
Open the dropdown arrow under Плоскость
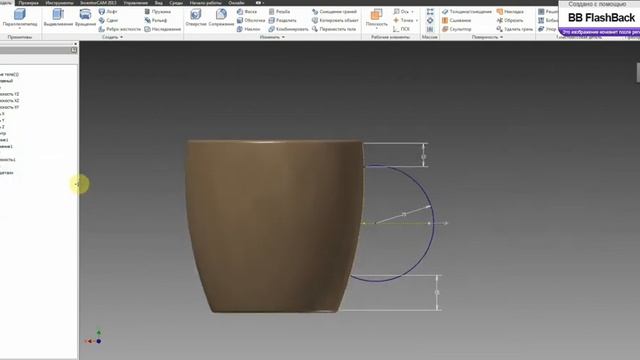pos(376,29)
